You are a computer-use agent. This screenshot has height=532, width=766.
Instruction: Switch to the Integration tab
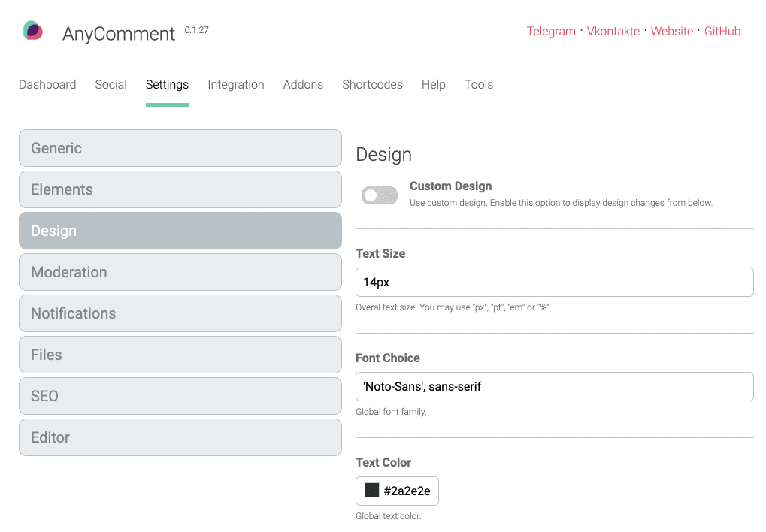click(235, 84)
